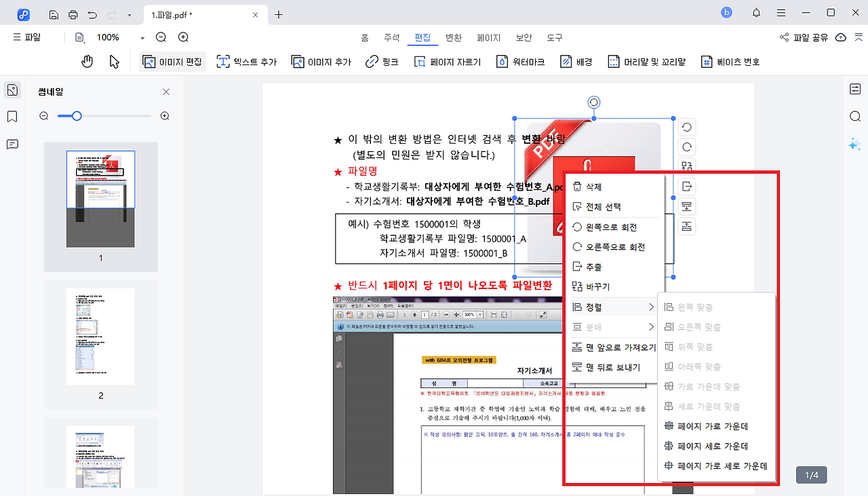Adjust the thumbnail size slider

tap(77, 116)
